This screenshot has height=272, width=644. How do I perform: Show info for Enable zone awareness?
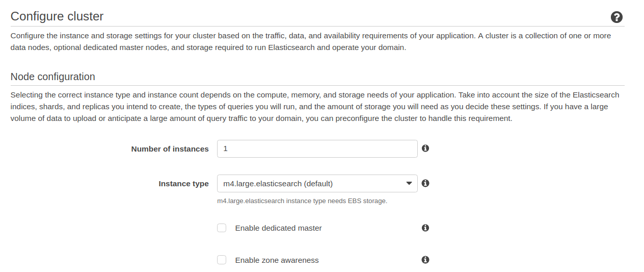click(x=425, y=260)
